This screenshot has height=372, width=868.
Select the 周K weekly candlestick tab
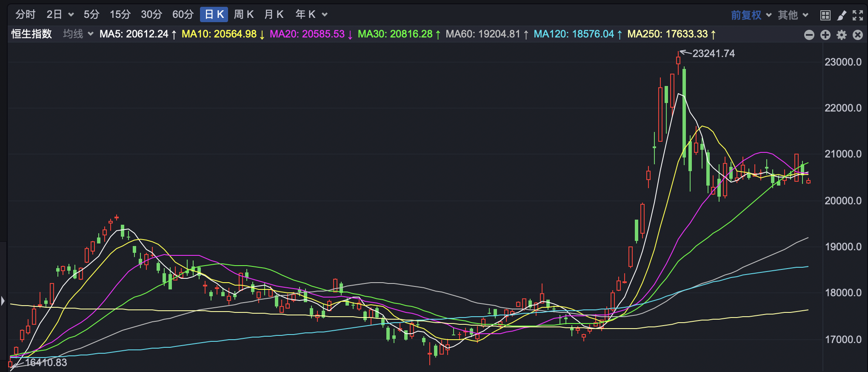(x=244, y=14)
